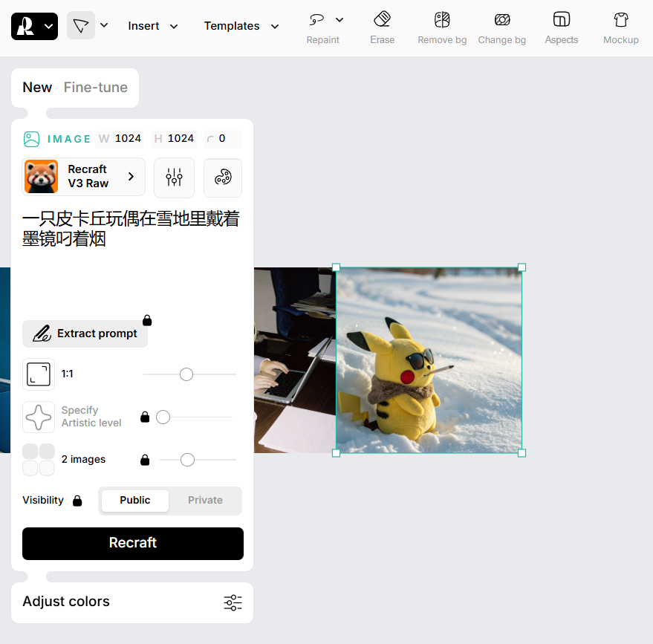The width and height of the screenshot is (653, 644).
Task: Click the Change bg tool
Action: coord(502,28)
